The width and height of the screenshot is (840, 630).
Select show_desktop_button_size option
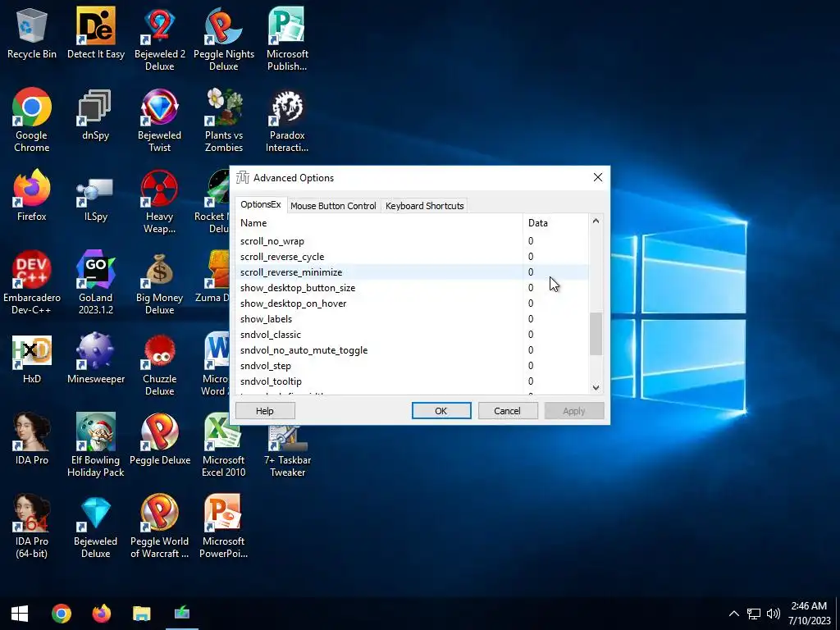point(412,288)
